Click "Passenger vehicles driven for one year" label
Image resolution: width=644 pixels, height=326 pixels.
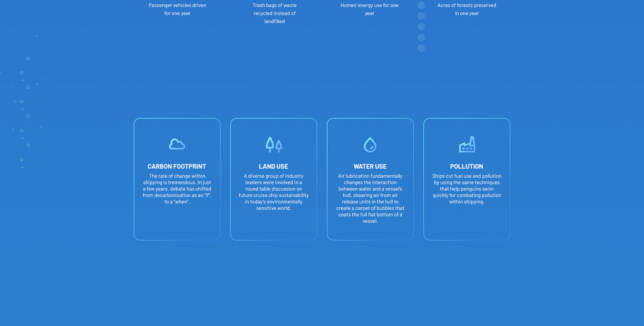[x=177, y=9]
